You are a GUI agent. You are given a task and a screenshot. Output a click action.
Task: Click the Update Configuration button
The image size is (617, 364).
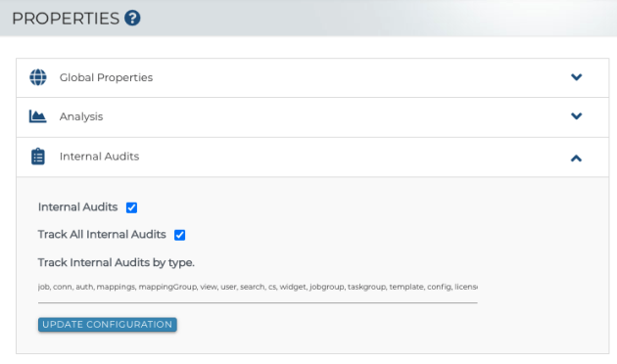(x=108, y=325)
